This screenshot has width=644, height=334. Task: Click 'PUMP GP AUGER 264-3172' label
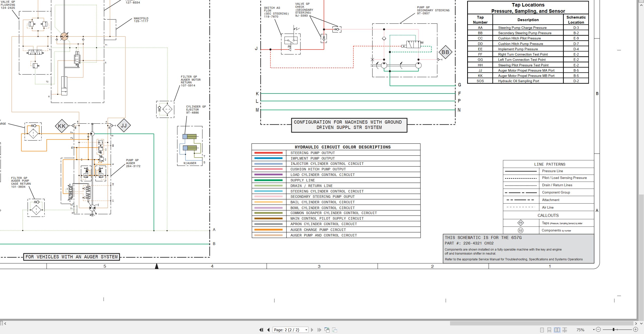click(x=133, y=163)
